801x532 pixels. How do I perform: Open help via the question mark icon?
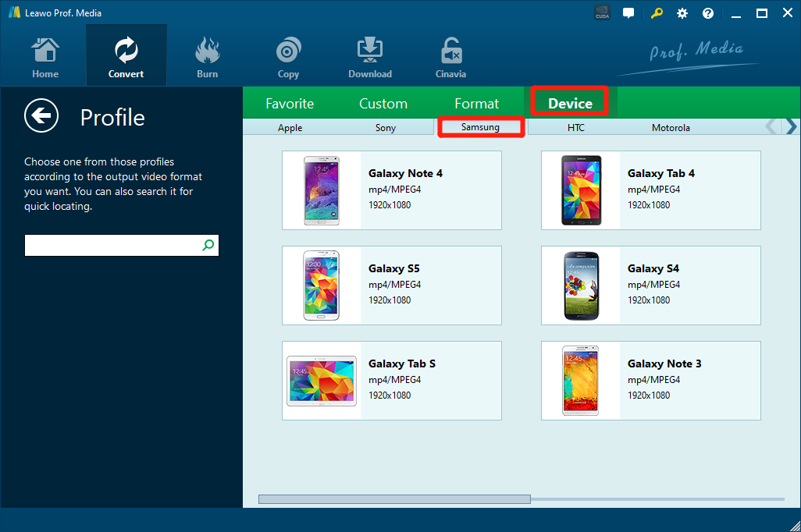708,13
